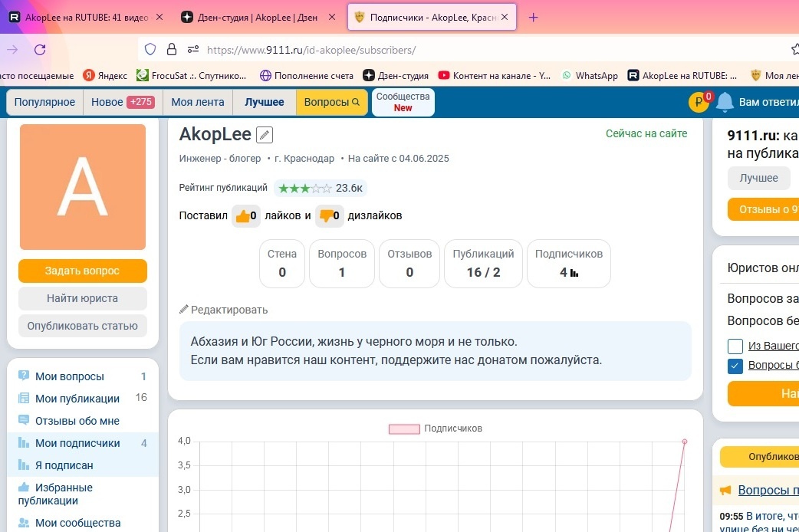Open the Дзен-студия bookmark
Viewport: 799px width, 532px height.
point(396,75)
